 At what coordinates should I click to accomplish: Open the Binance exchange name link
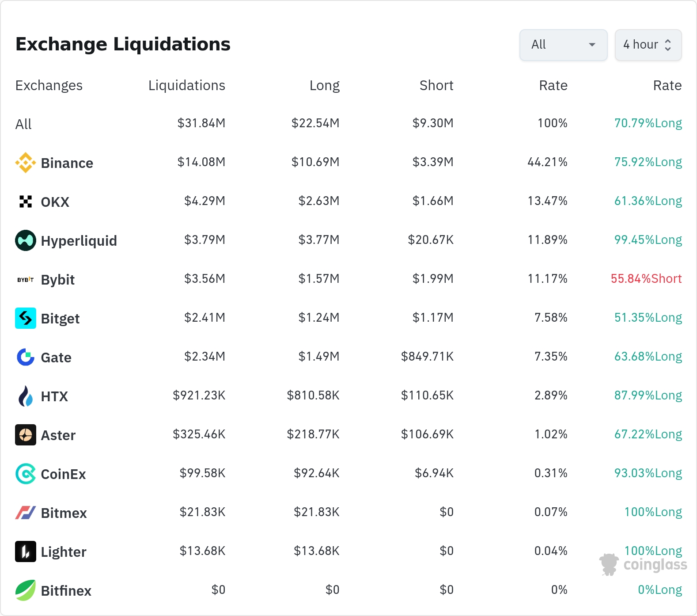click(67, 163)
